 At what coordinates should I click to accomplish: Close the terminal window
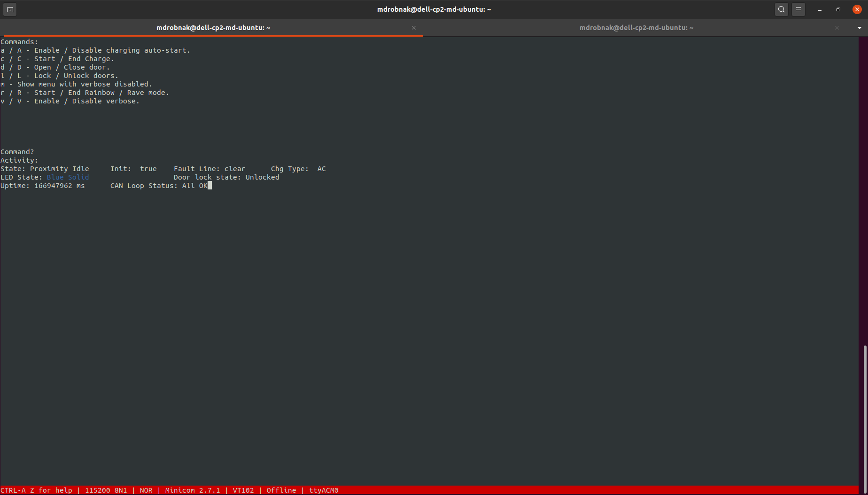click(857, 9)
